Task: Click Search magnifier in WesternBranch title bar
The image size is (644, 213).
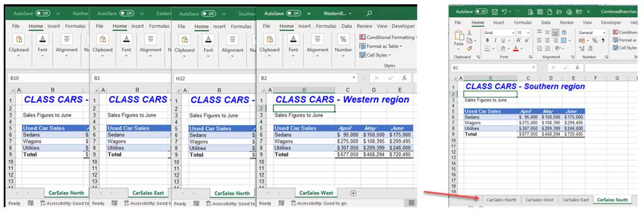Action: (x=369, y=13)
